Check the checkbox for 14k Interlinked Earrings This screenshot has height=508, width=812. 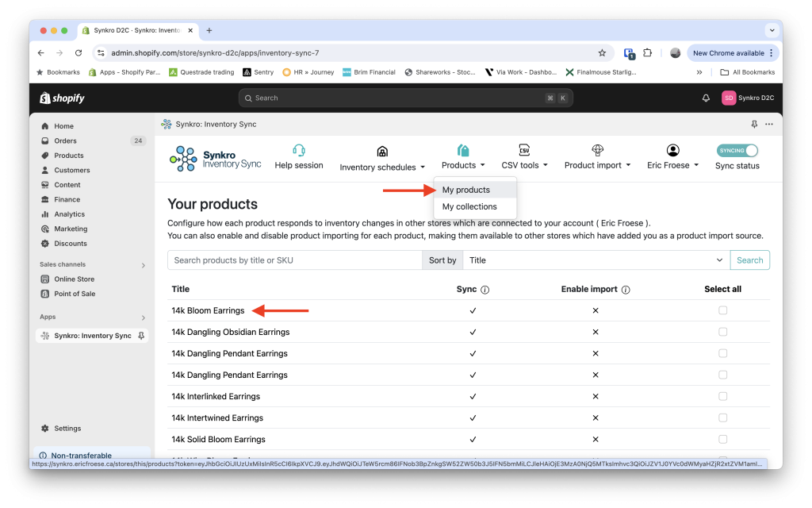tap(722, 396)
